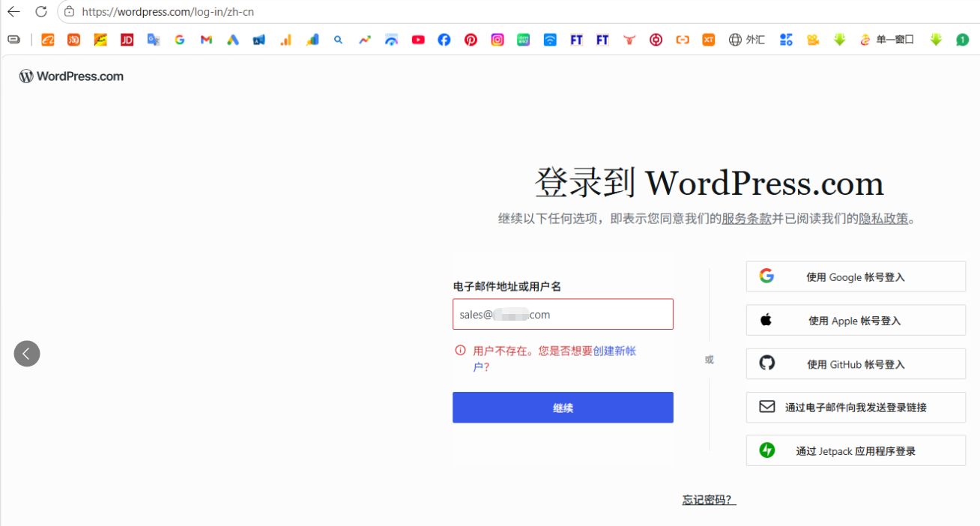Open the yellow video camera bookmark
This screenshot has width=980, height=526.
813,40
